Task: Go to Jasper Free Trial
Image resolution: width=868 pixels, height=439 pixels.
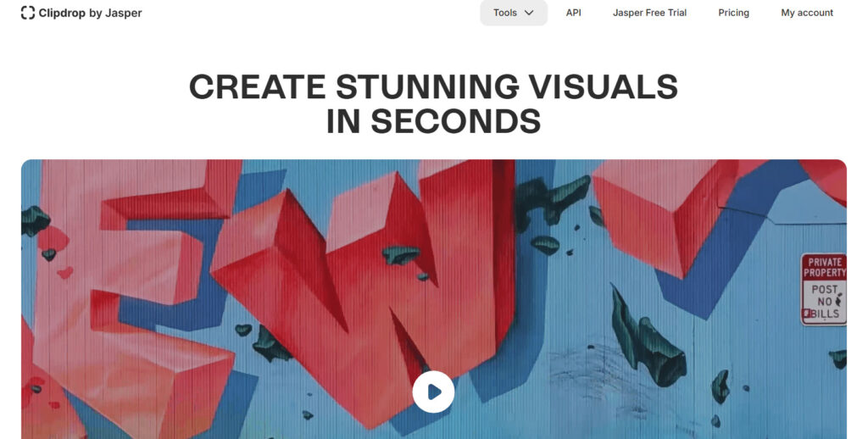Action: [x=649, y=13]
